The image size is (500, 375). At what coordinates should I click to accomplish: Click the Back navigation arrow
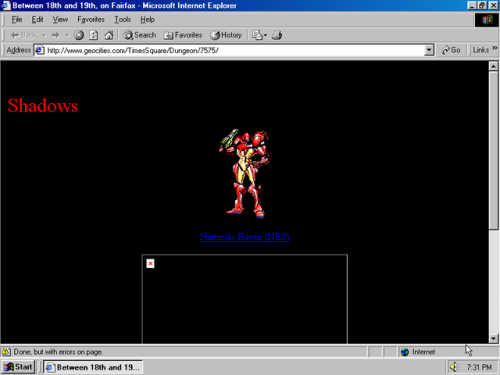point(24,35)
